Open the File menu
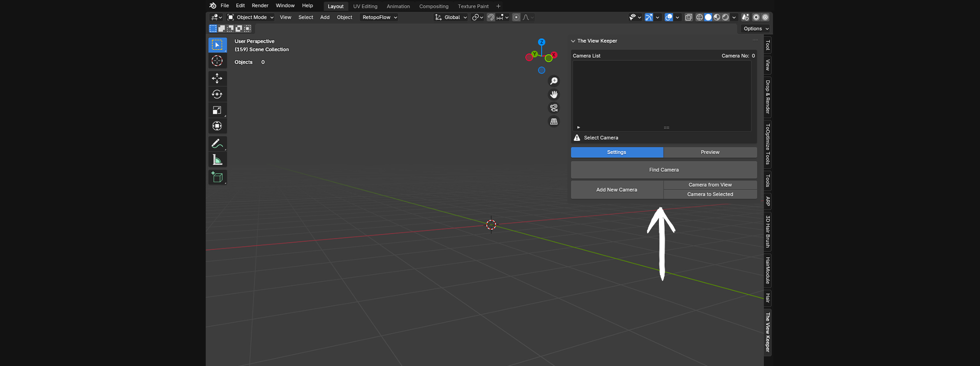 click(x=225, y=6)
